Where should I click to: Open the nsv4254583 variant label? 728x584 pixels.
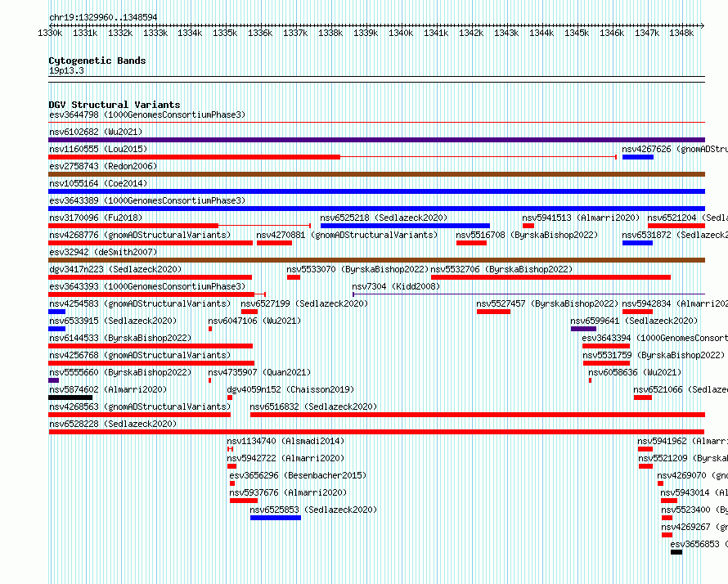[140, 303]
